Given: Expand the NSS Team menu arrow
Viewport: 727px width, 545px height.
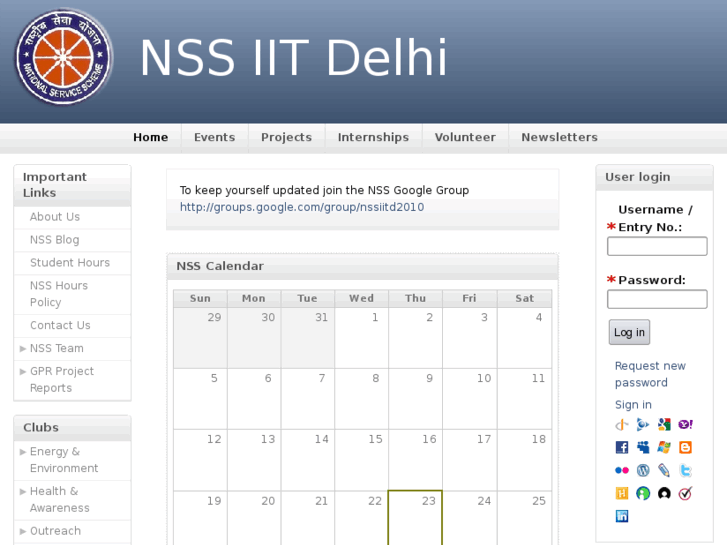Looking at the screenshot, I should tap(23, 348).
